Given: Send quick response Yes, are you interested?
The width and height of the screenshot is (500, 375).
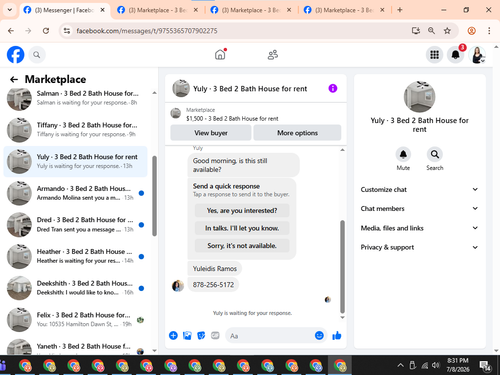Looking at the screenshot, I should (x=242, y=210).
